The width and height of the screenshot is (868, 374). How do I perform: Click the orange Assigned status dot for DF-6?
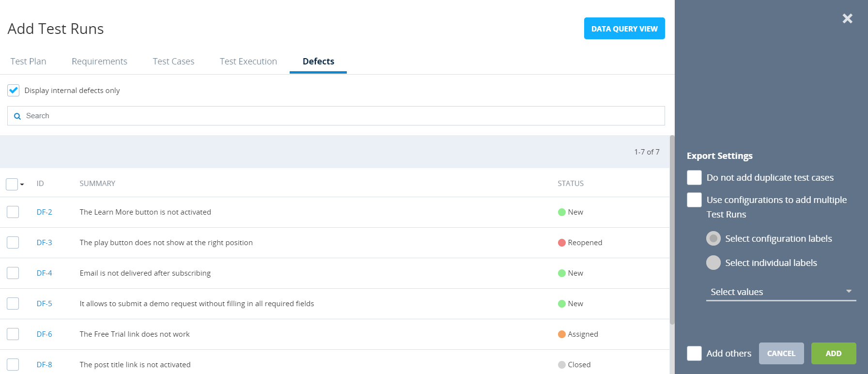[x=561, y=334]
